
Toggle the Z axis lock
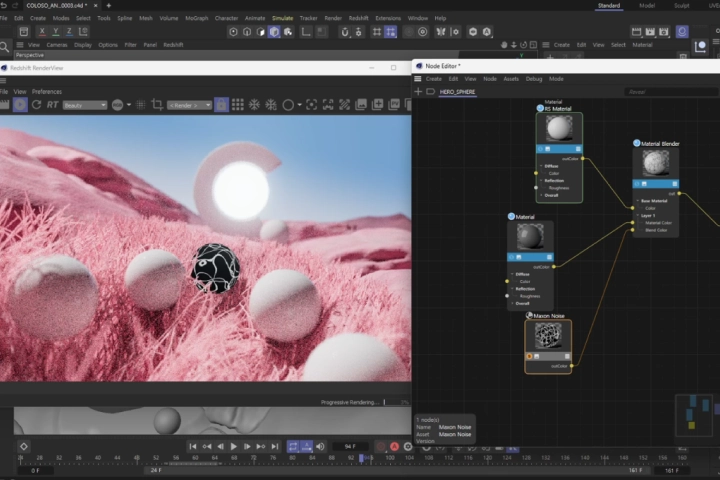click(69, 32)
